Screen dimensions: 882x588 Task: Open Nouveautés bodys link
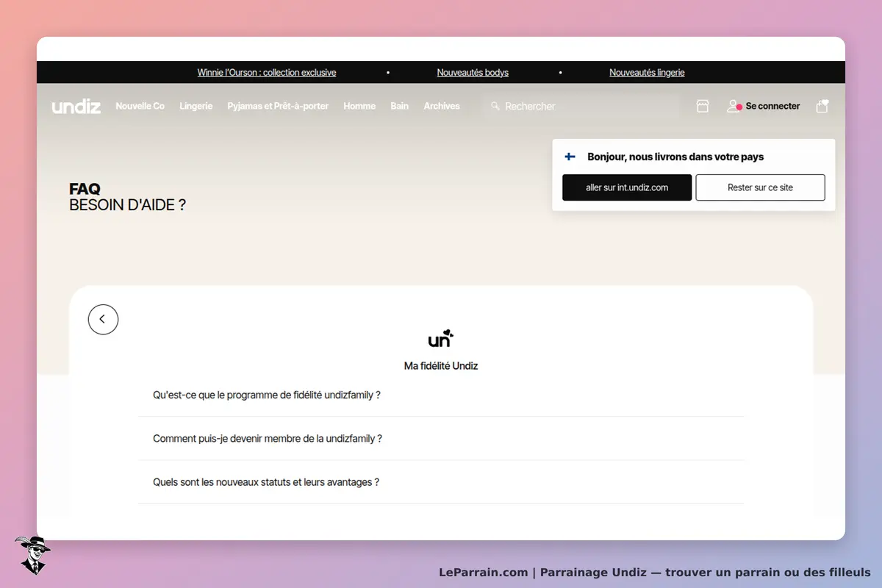pyautogui.click(x=473, y=73)
